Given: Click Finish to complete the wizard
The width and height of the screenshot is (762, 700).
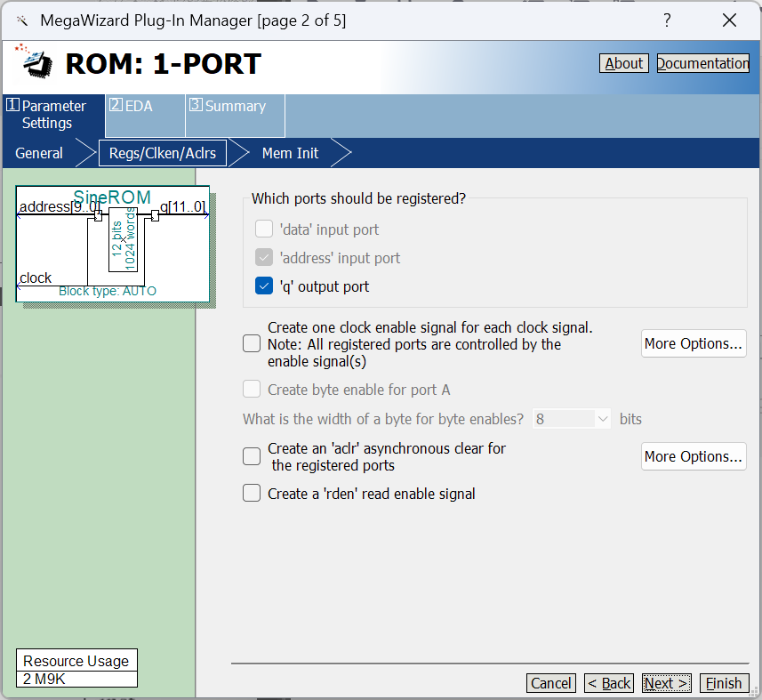Looking at the screenshot, I should [x=724, y=683].
